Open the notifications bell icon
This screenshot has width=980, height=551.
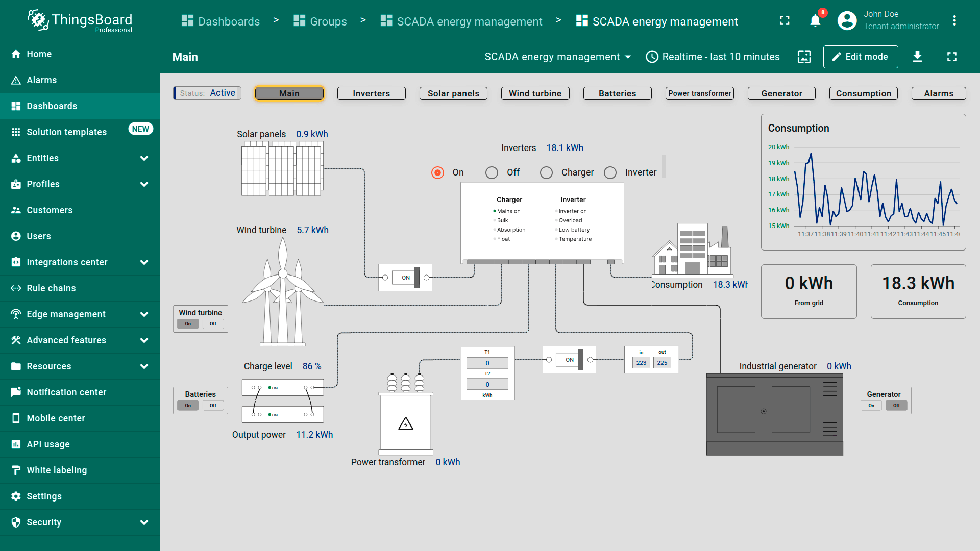(x=815, y=21)
